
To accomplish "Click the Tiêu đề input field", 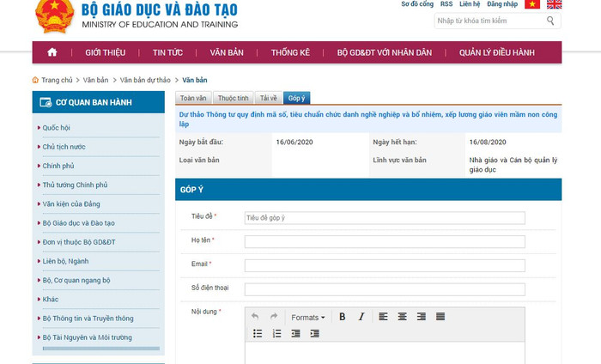I will [x=384, y=218].
